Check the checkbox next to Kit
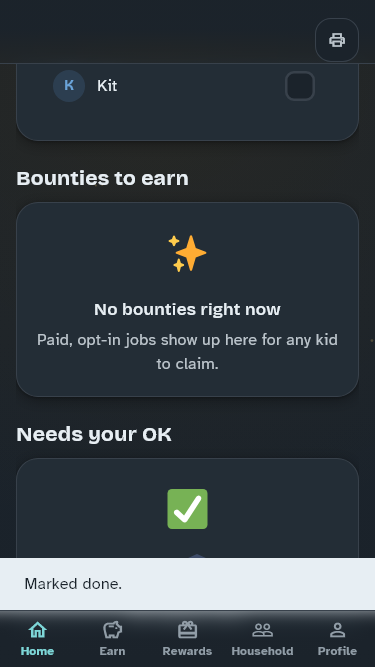Screen dimensions: 375x667 (x=300, y=86)
